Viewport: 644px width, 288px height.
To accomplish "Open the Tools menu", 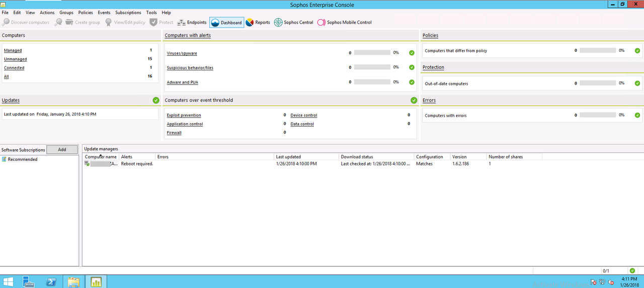I will pos(151,13).
